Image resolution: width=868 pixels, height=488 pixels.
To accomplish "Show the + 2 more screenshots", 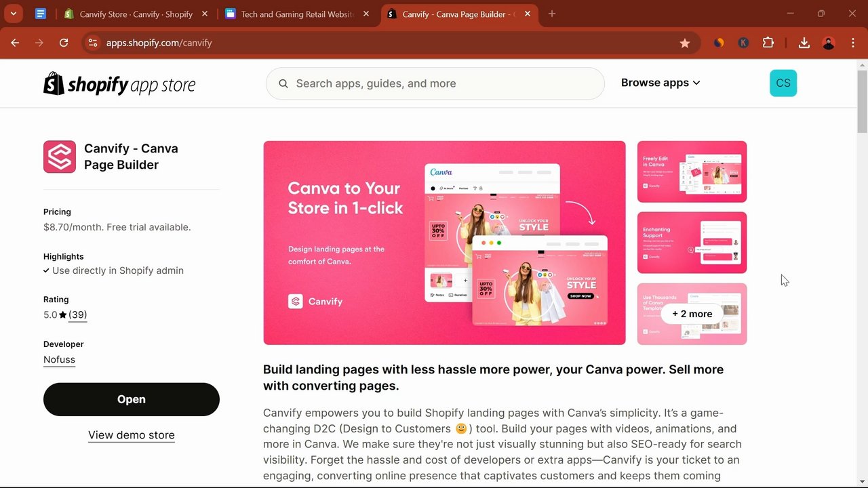I will (692, 314).
